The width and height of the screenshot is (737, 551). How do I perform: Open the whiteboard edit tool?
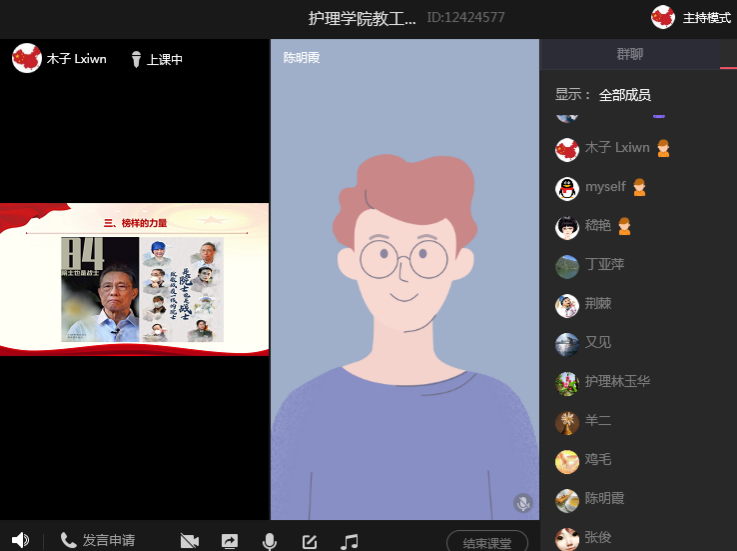[309, 541]
